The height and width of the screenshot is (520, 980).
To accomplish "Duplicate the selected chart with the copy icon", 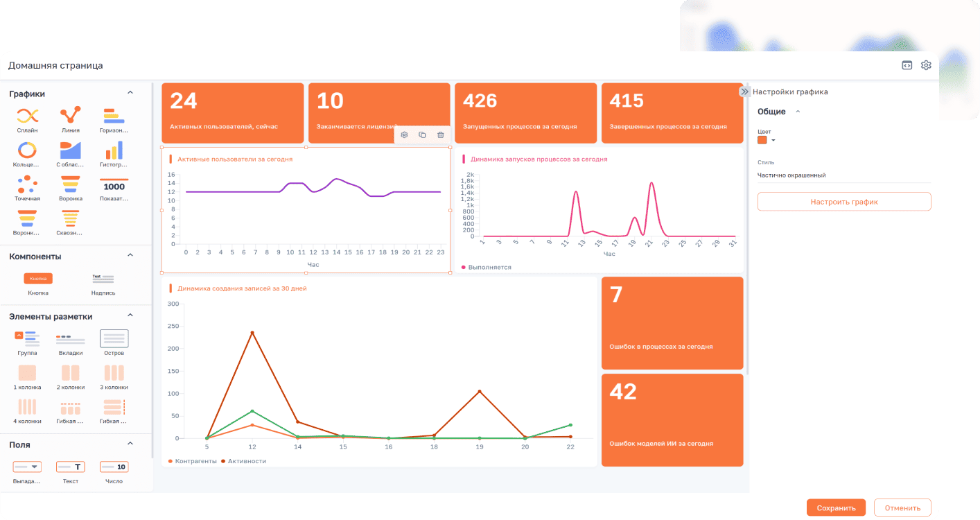I will (422, 135).
